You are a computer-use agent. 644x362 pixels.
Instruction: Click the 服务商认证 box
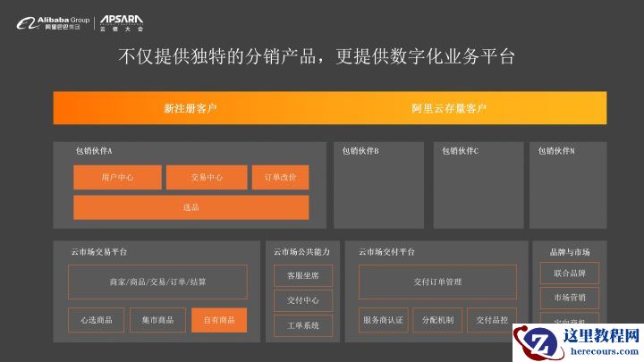tap(383, 320)
